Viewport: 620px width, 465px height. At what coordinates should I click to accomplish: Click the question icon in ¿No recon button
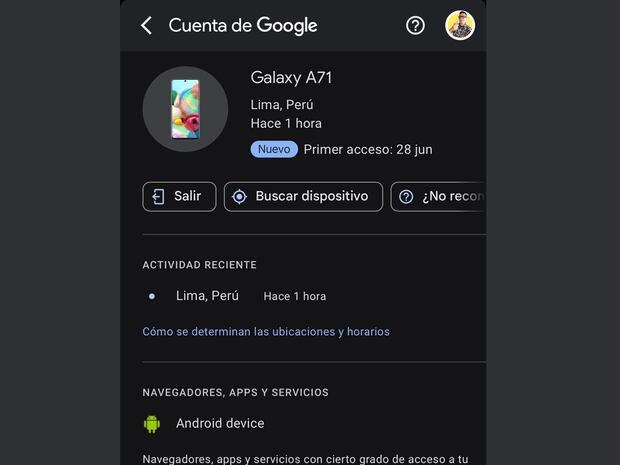click(406, 197)
